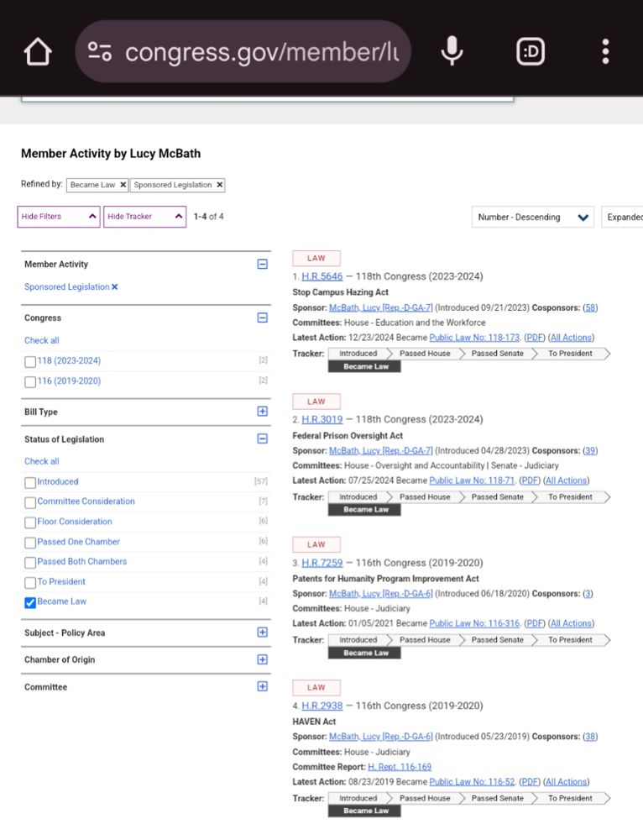Remove the Sponsored Legislation refinement tag
Screen dimensions: 643x840
pos(219,185)
